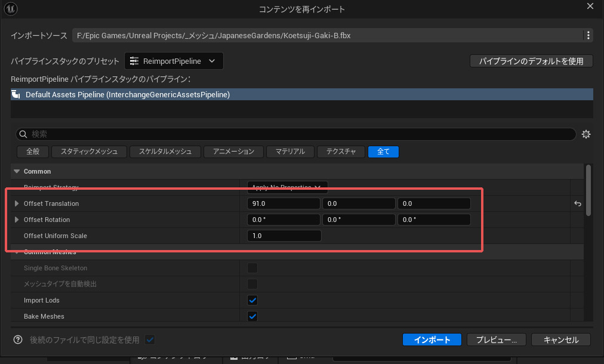The height and width of the screenshot is (364, 604).
Task: Toggle use same settings for subsequent files
Action: point(150,340)
